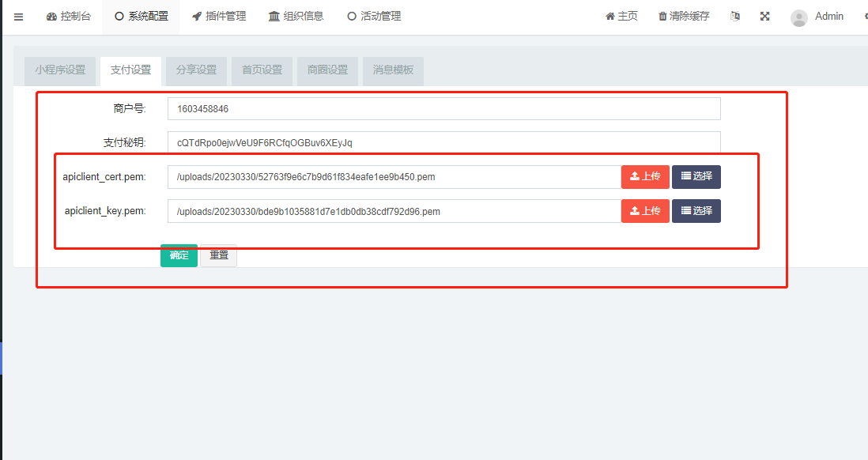
Task: Click 上传 button for apiclient_key.pem
Action: pos(645,211)
